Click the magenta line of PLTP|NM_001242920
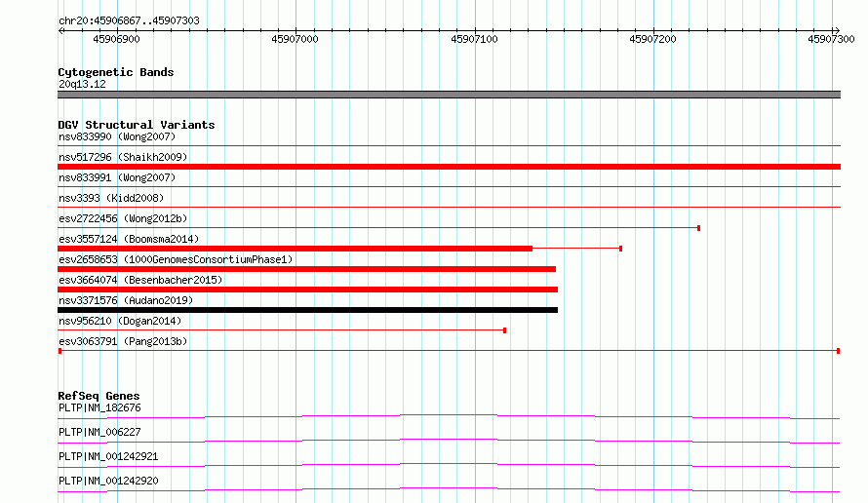 coord(449,489)
